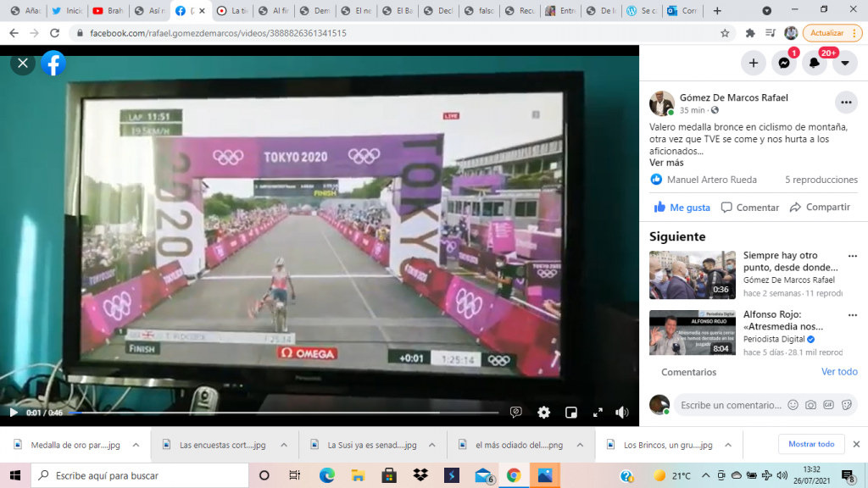Expand the post with Ver más
The width and height of the screenshot is (868, 488).
pyautogui.click(x=666, y=163)
